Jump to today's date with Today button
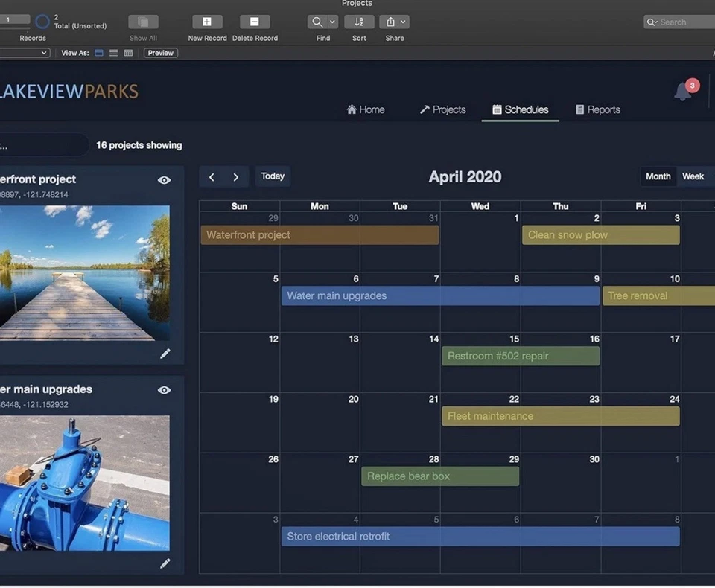 [x=273, y=176]
